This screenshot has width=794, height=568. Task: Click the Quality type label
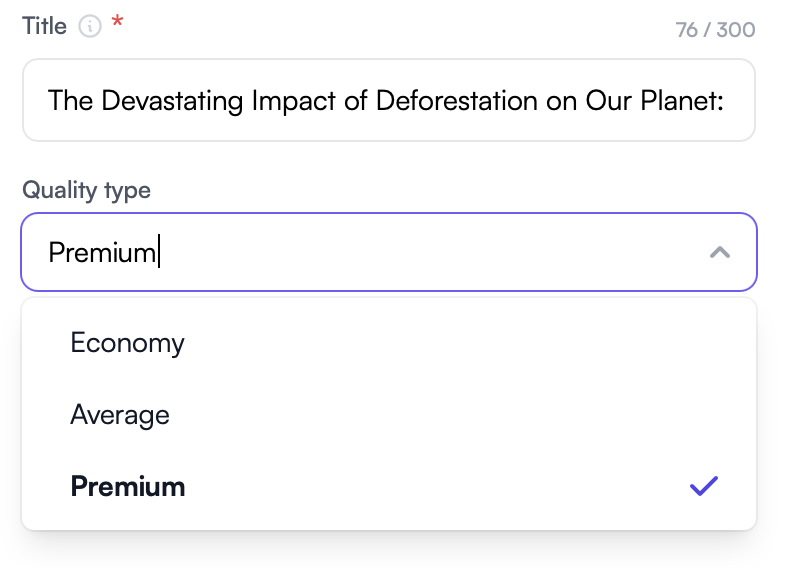click(86, 190)
